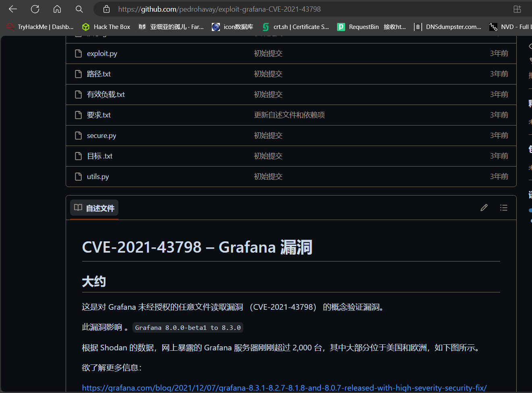Click the file icon next to utils.py

[79, 177]
